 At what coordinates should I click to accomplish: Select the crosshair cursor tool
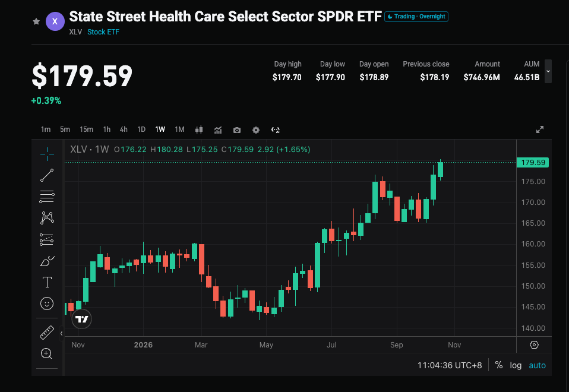pos(47,154)
